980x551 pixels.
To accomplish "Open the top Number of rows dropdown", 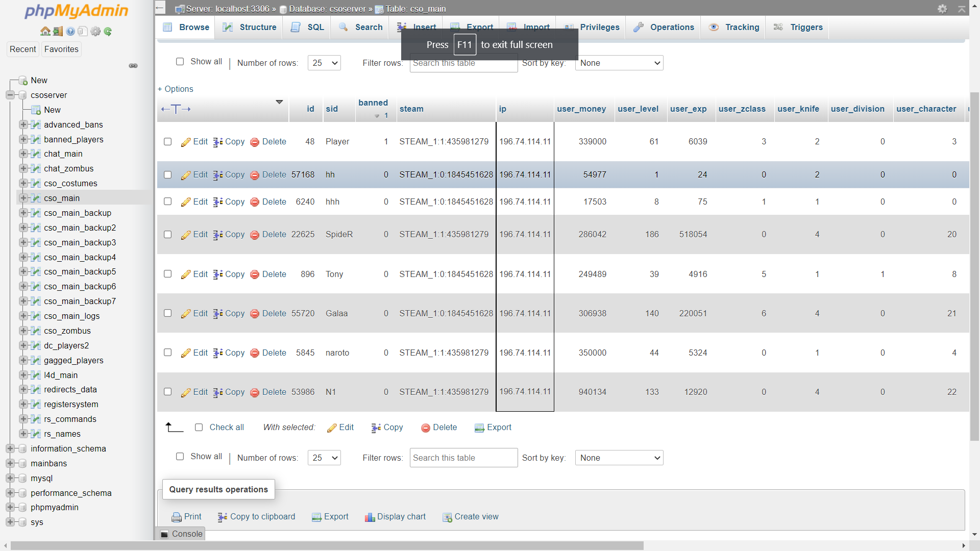I will coord(324,63).
